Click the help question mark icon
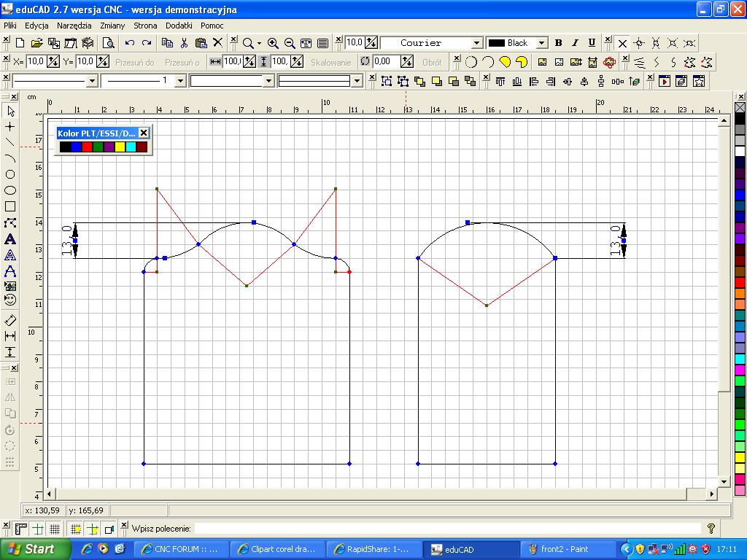Image resolution: width=747 pixels, height=560 pixels. tap(711, 528)
